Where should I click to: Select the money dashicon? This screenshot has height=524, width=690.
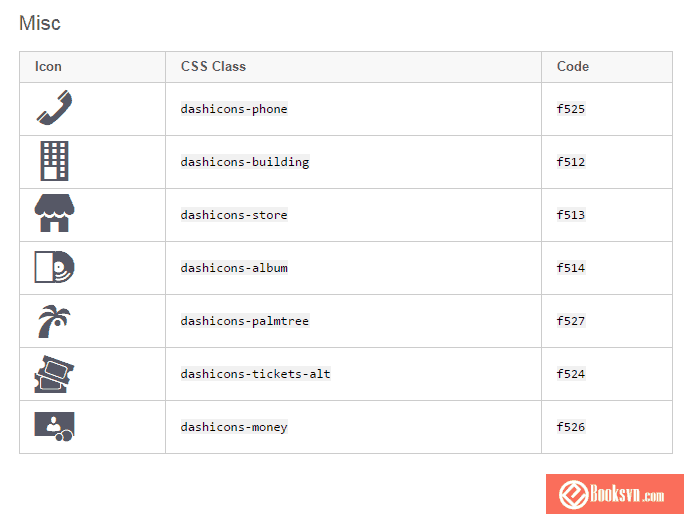point(54,426)
